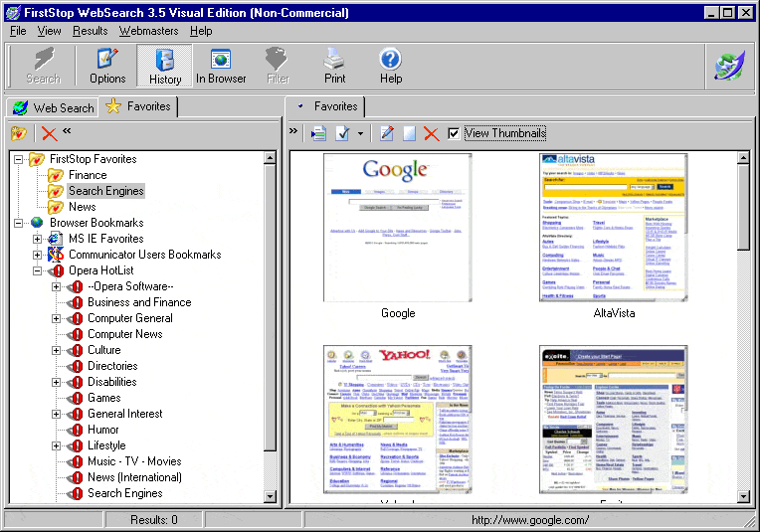Click the Filter toolbar icon
760x532 pixels.
coord(278,66)
